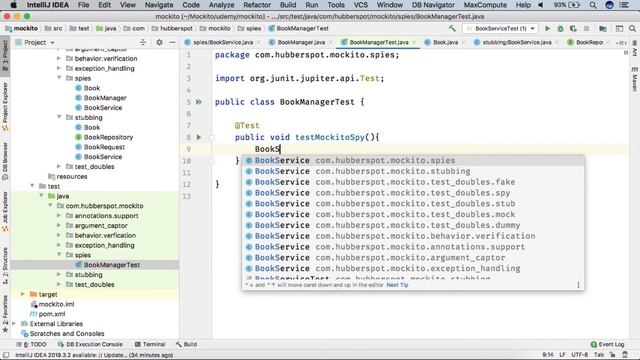
Task: Close the BookManagerTest.java tab
Action: (414, 42)
